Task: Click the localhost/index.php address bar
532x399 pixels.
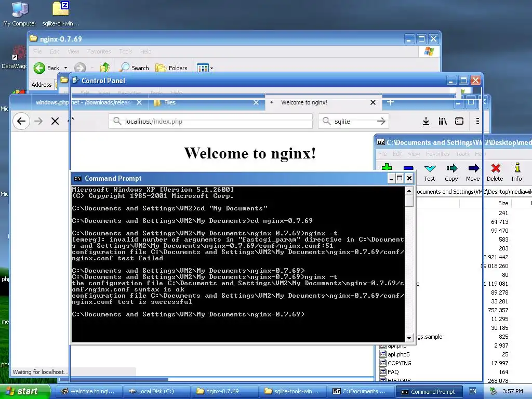Action: click(210, 121)
